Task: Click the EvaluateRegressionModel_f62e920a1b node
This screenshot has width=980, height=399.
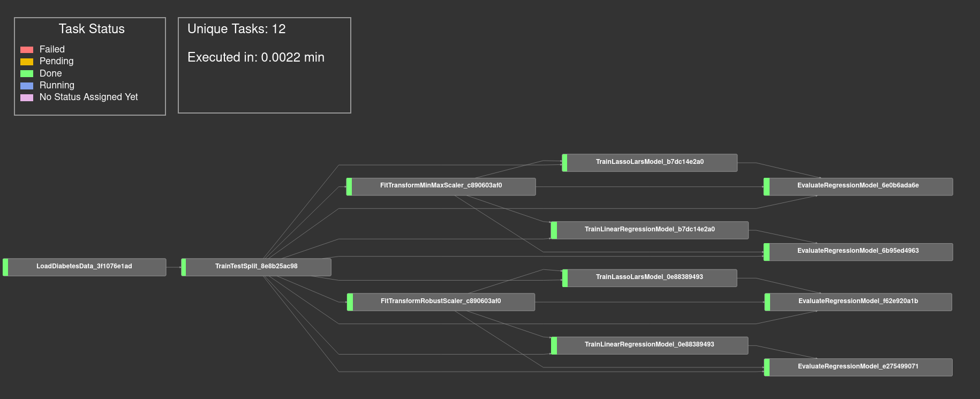Action: point(858,302)
